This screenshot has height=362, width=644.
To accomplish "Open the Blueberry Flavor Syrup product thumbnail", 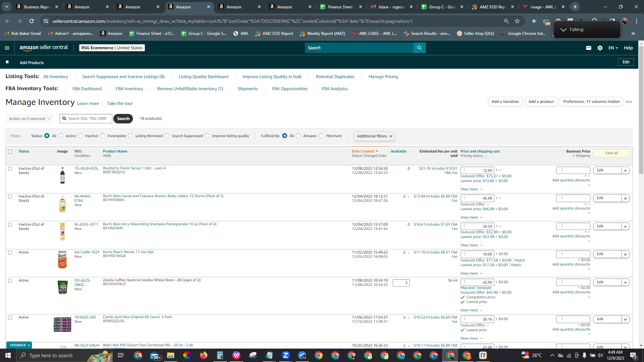I will pos(62,176).
